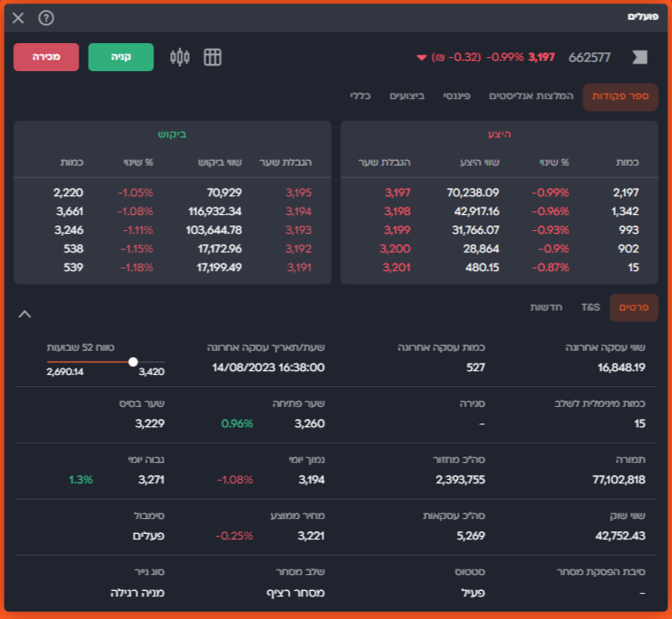
Task: Select the 3,195 bid price limit
Action: (297, 193)
